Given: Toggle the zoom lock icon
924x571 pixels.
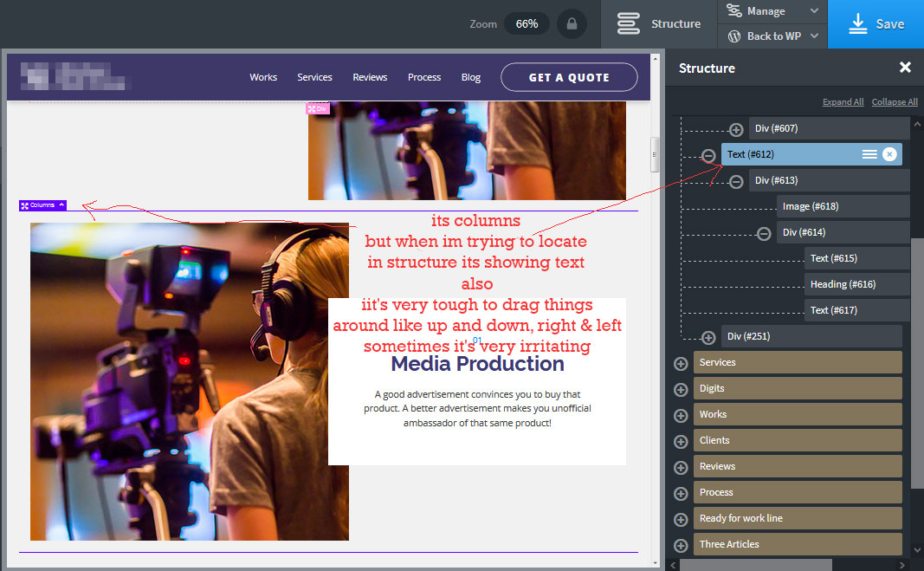Looking at the screenshot, I should tap(572, 23).
